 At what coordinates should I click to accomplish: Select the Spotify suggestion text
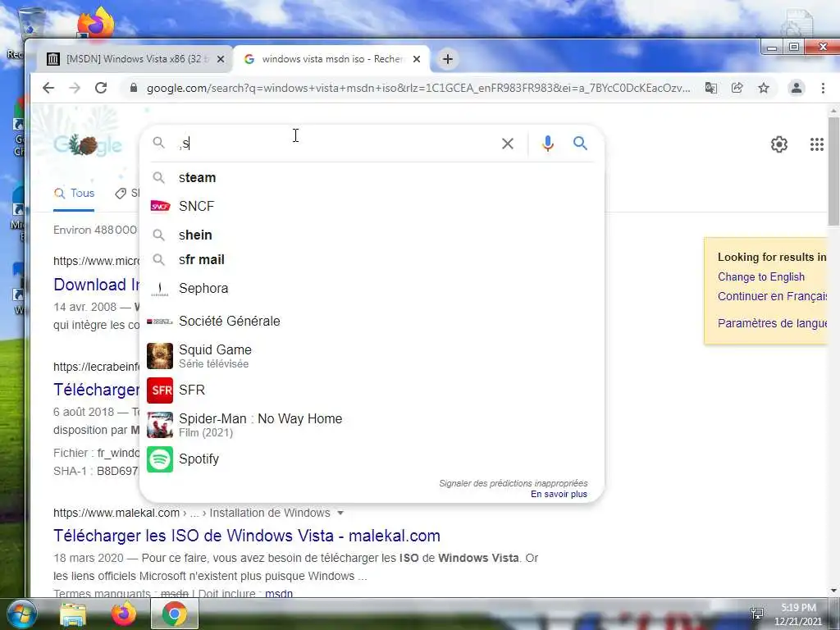pos(199,459)
